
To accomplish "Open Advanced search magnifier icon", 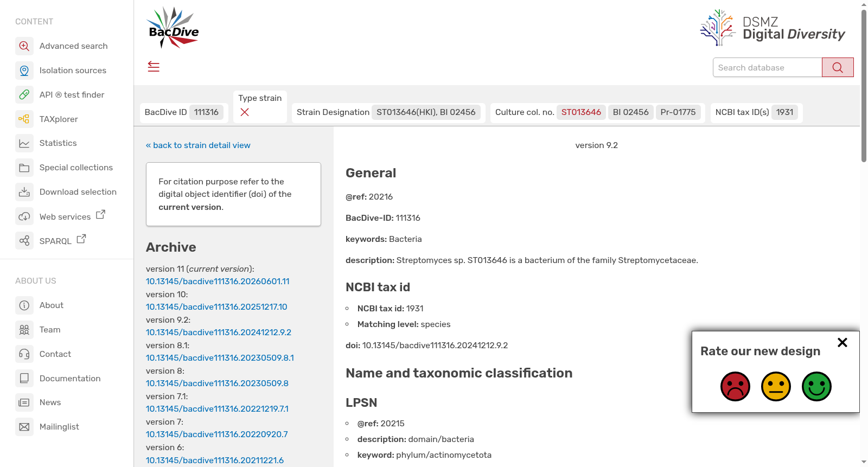I will click(24, 46).
